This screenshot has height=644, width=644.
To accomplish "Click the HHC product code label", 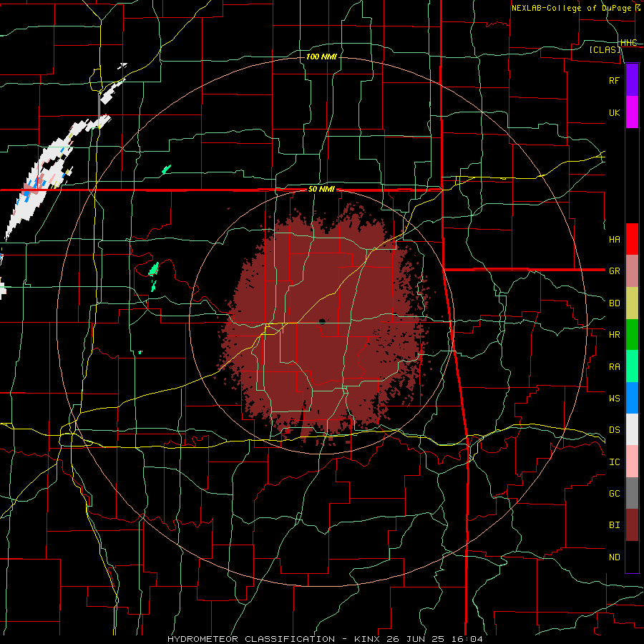I will point(628,43).
